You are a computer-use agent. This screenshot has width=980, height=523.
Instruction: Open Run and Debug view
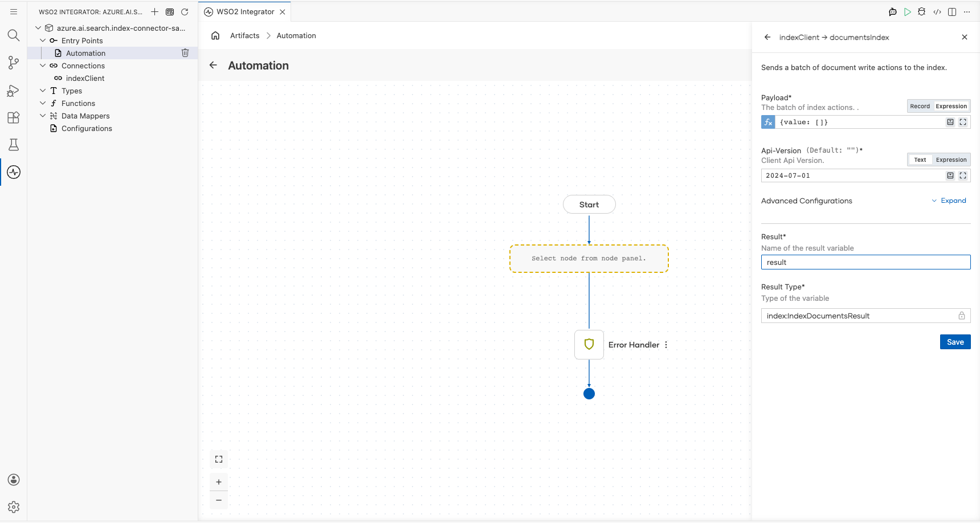tap(14, 90)
